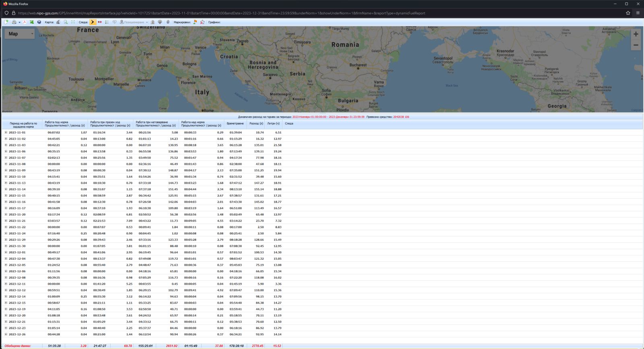Click the Литри (ч) column header
Viewport: 644px width, 349px height.
pyautogui.click(x=273, y=124)
